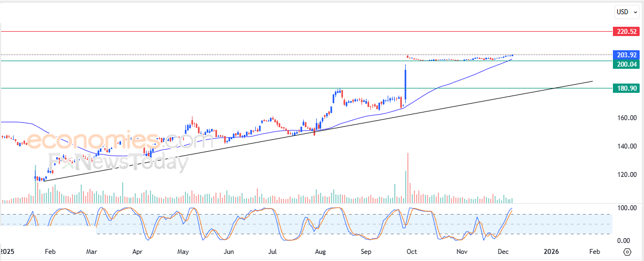
Task: Click the 160.00 price axis value
Action: tap(627, 118)
